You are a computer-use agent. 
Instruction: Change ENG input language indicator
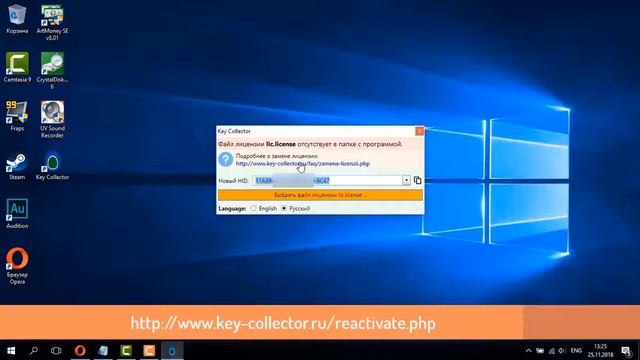(x=576, y=351)
